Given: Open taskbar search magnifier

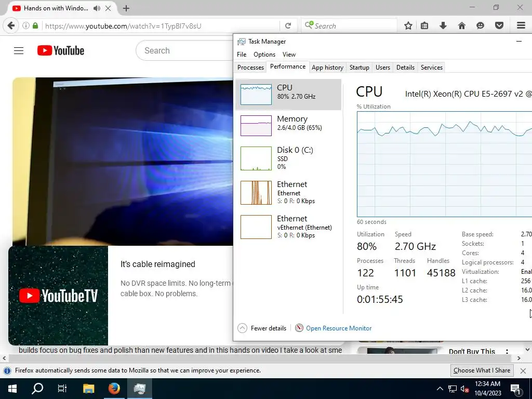Looking at the screenshot, I should pyautogui.click(x=37, y=389).
